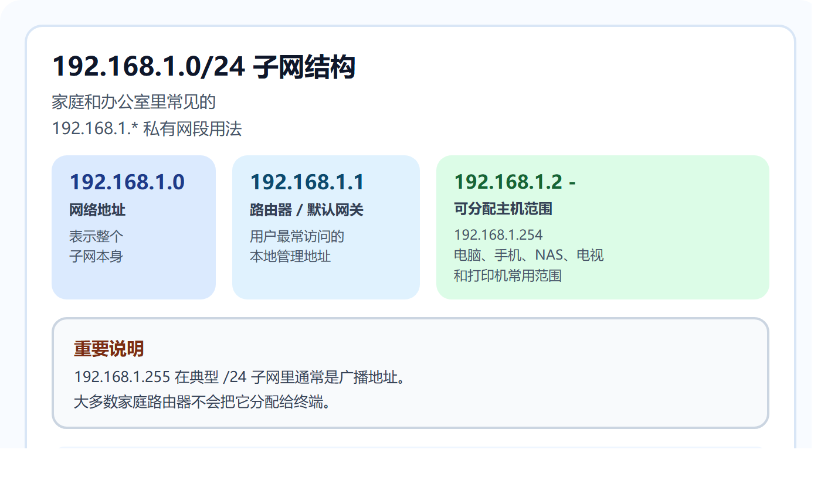Select the green "192.168.1.2 -" title
This screenshot has height=504, width=821.
pos(515,182)
